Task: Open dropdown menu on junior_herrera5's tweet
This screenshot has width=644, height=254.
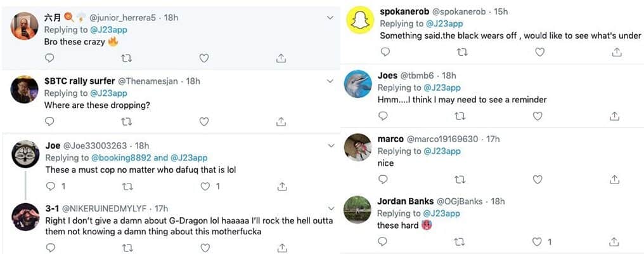Action: coord(330,18)
